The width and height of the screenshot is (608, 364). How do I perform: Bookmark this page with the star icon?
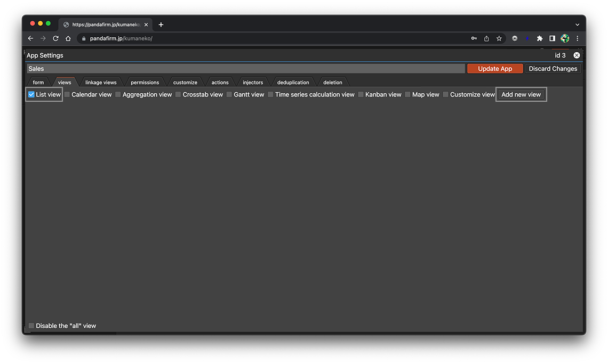coord(499,38)
